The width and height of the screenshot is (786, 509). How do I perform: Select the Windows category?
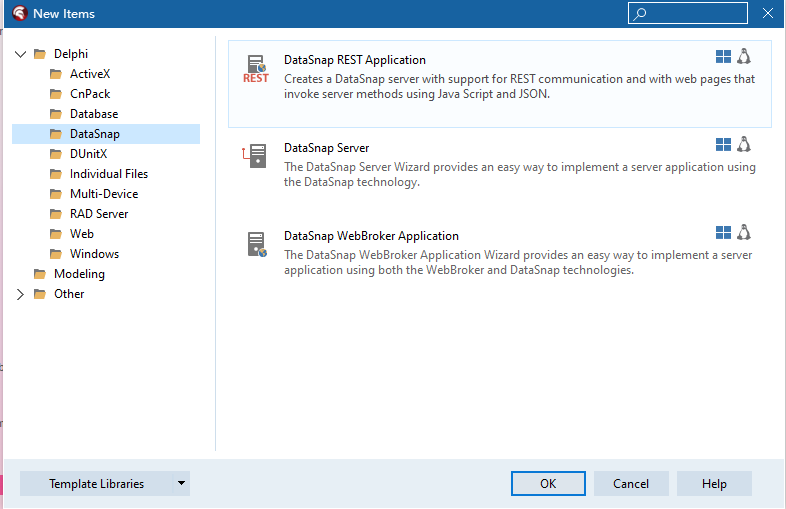[94, 254]
